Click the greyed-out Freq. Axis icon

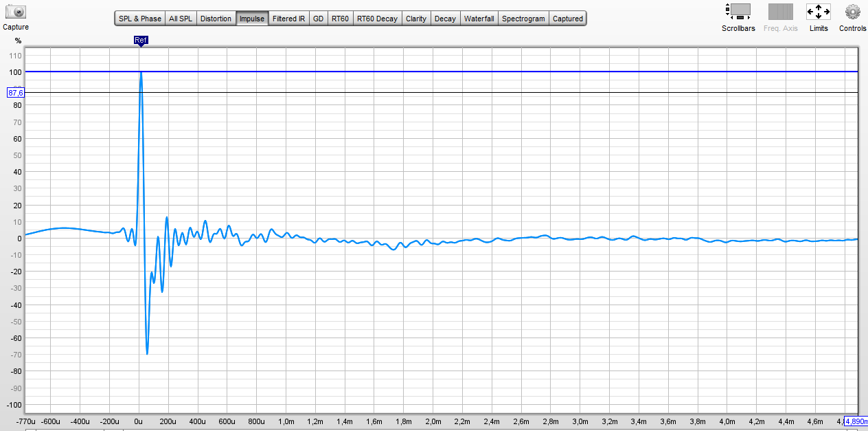781,11
